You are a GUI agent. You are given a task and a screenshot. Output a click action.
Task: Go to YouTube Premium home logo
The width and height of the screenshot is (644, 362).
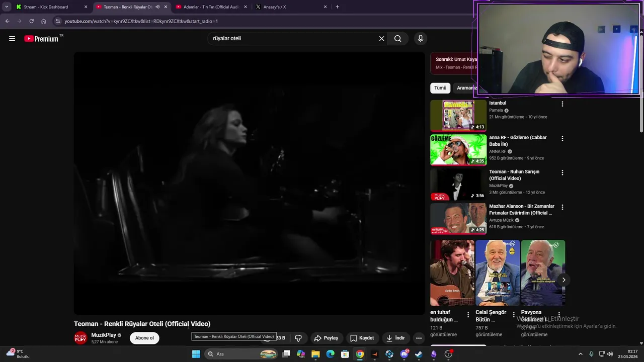41,39
